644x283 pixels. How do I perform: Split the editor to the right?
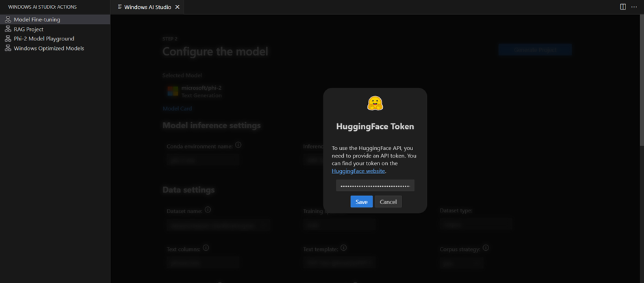(623, 7)
